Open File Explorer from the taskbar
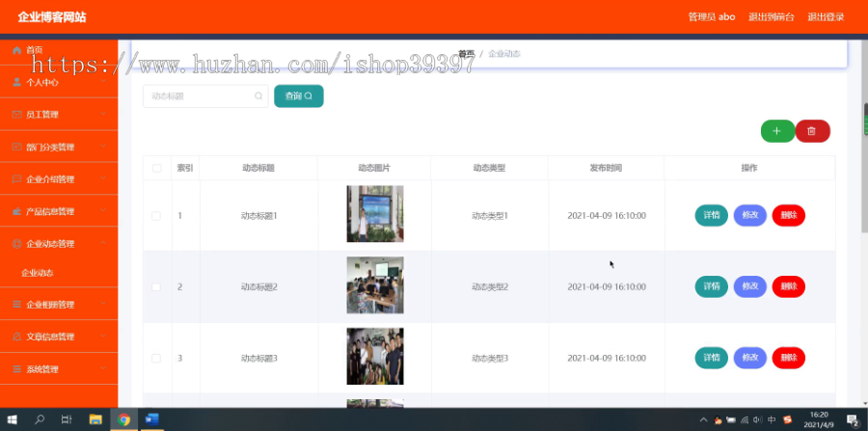Viewport: 868px width, 431px height. tap(95, 419)
